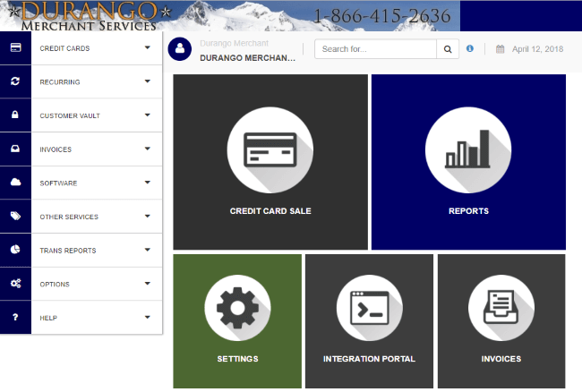Click the calendar icon beside the date
Viewport: 582px width, 392px height.
tap(500, 49)
